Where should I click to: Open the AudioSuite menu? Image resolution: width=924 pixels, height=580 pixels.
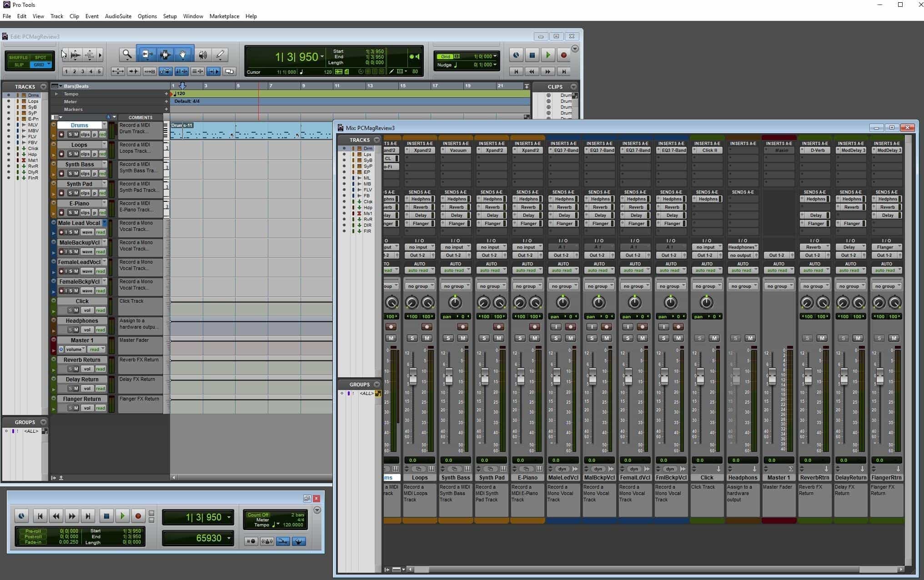pyautogui.click(x=118, y=16)
